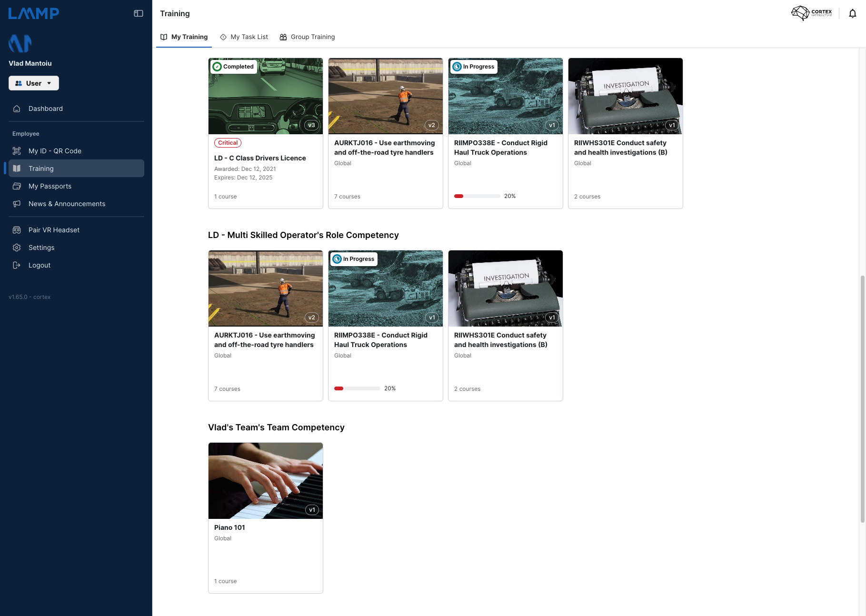Open the User role dropdown

[x=34, y=83]
